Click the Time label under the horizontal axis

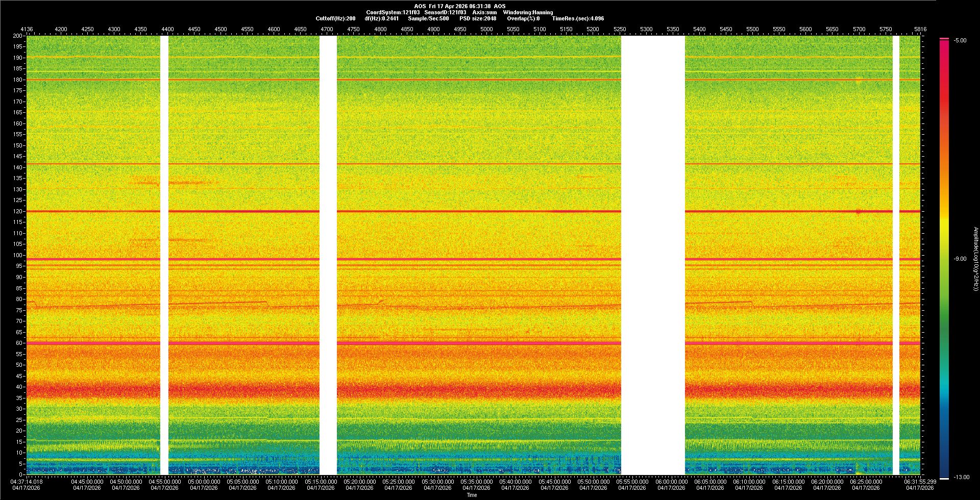[472, 495]
